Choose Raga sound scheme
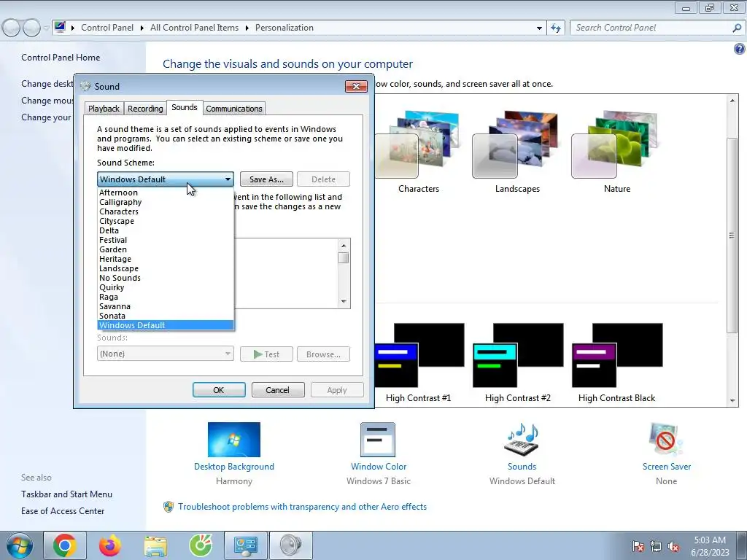The image size is (747, 560). [x=166, y=297]
